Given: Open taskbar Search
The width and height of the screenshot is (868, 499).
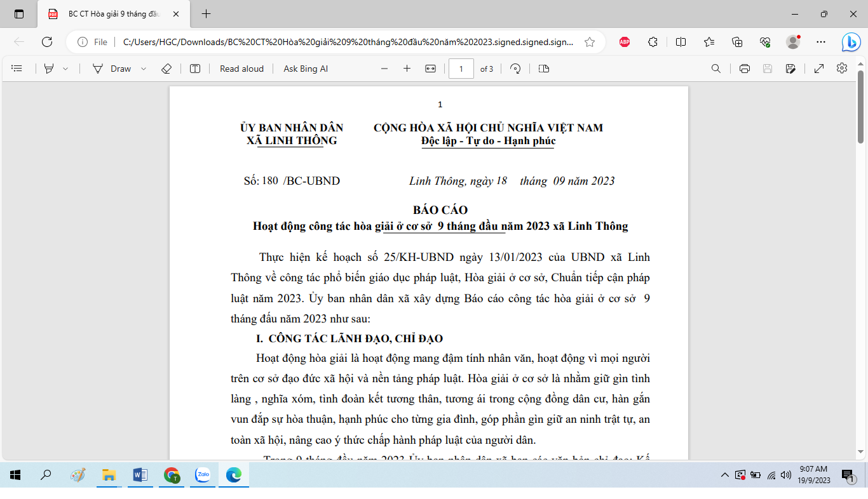Looking at the screenshot, I should pyautogui.click(x=46, y=475).
